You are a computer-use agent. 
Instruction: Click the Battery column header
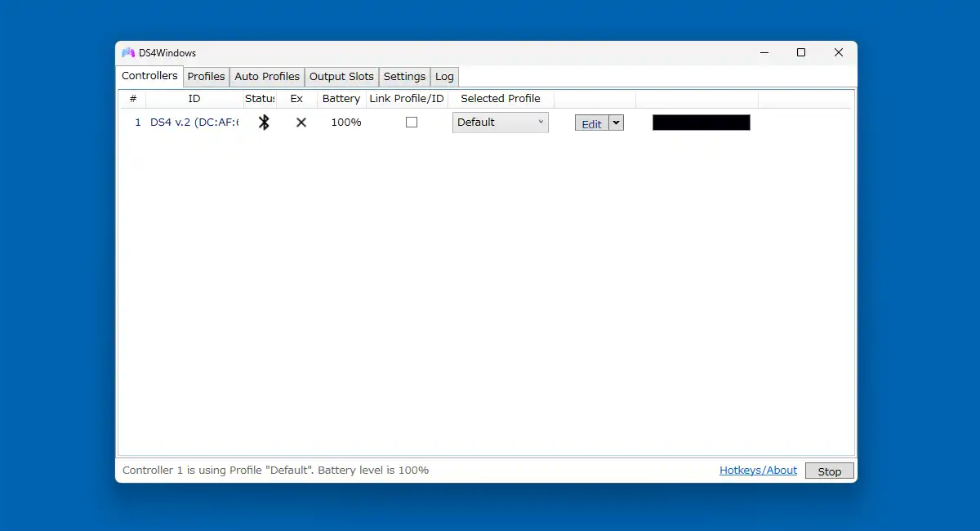coord(341,99)
